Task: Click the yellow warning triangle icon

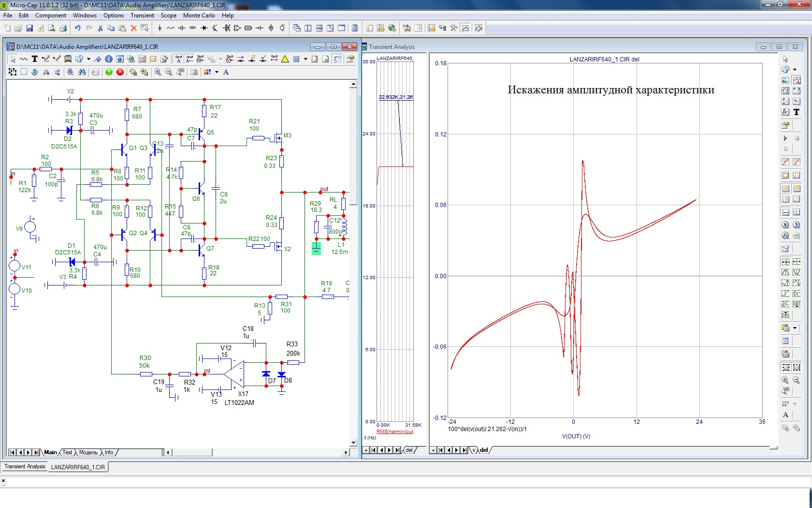Action: pyautogui.click(x=285, y=59)
